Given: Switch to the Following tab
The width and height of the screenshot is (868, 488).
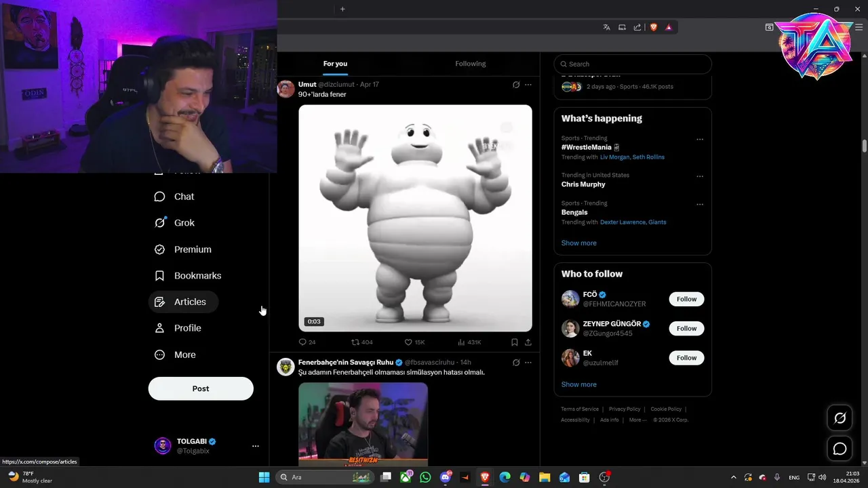Looking at the screenshot, I should tap(471, 64).
